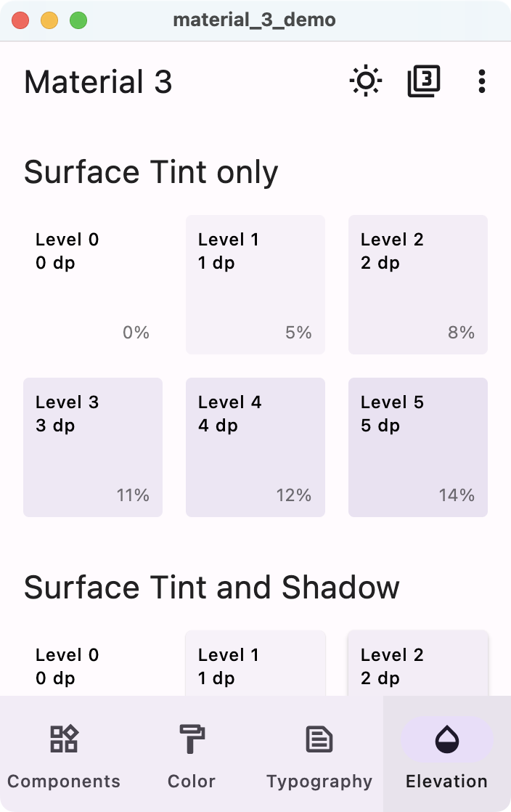Image resolution: width=511 pixels, height=812 pixels.
Task: Select the Level 4 card showing 12%
Action: [x=255, y=447]
